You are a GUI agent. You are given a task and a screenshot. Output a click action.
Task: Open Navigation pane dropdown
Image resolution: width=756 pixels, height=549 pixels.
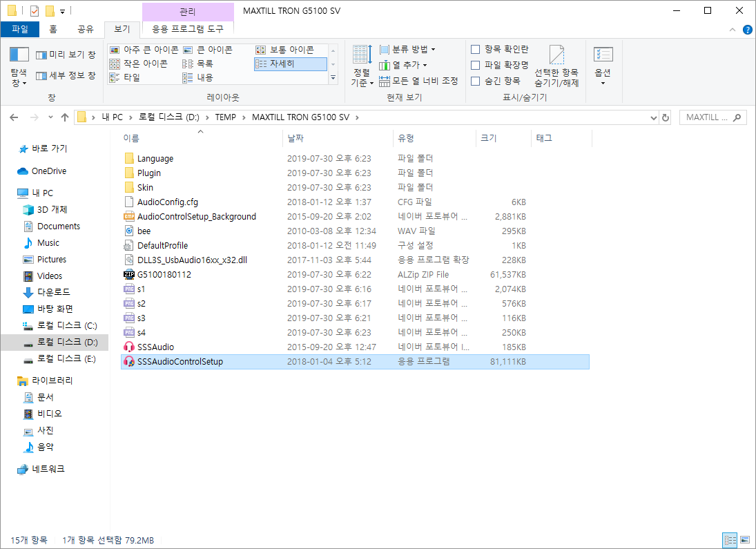point(19,68)
